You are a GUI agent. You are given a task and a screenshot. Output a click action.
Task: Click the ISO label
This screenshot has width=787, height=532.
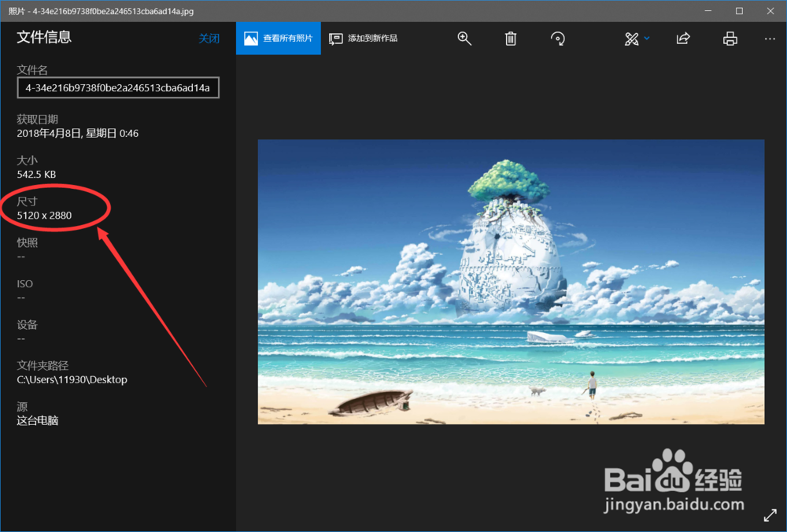tap(24, 284)
